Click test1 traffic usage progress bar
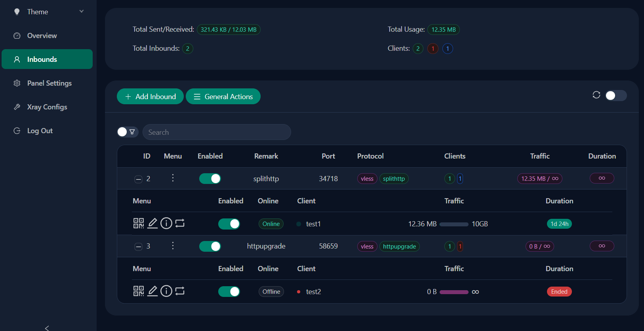The width and height of the screenshot is (644, 331). click(x=454, y=224)
